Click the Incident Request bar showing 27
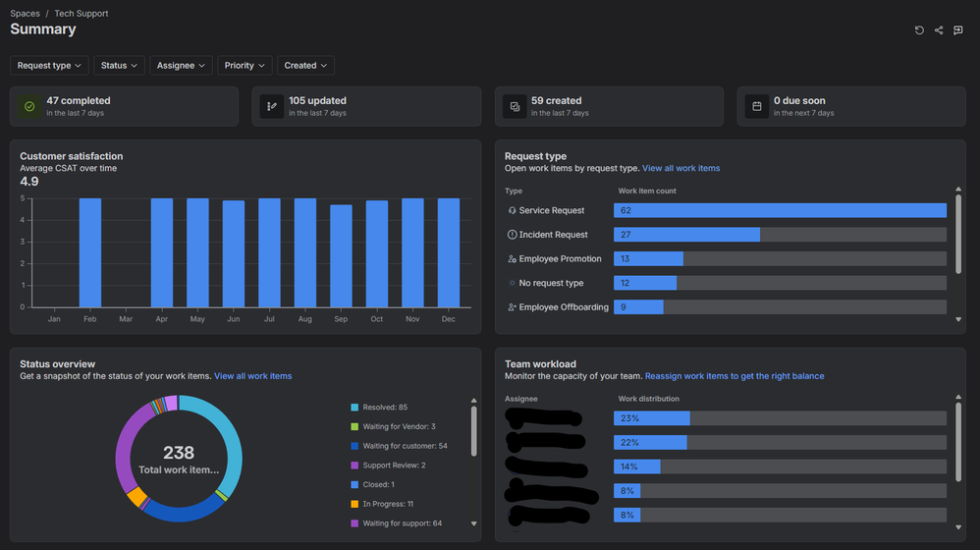 pos(686,235)
